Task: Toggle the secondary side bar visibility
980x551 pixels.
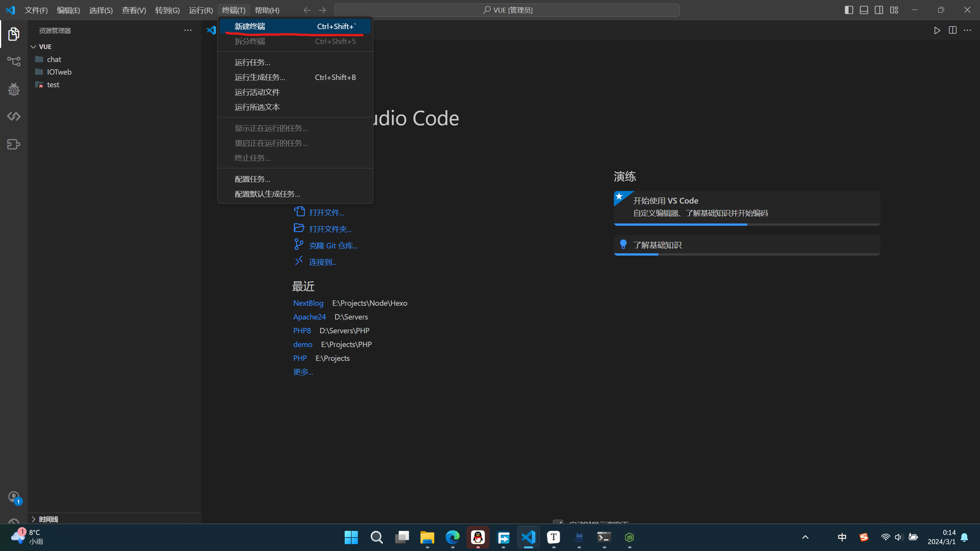Action: (879, 10)
